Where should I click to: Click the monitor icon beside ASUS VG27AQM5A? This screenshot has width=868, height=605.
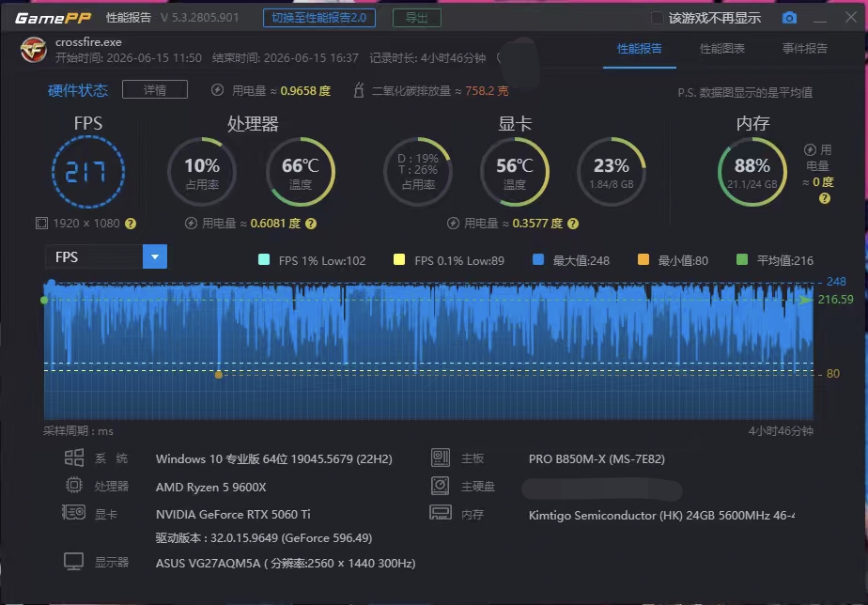pos(73,561)
